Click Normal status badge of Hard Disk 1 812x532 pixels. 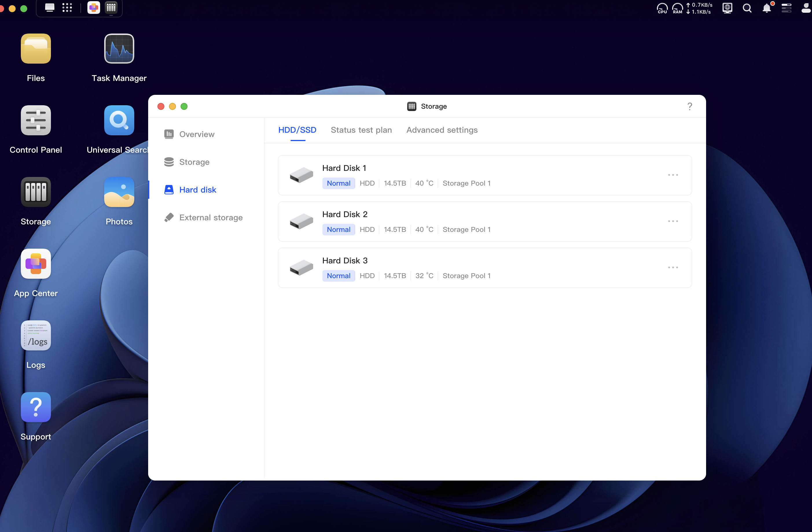tap(339, 183)
